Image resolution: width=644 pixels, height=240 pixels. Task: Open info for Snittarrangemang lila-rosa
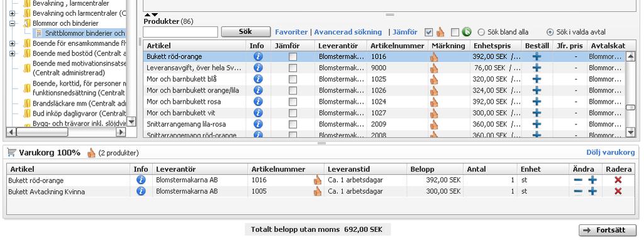tap(258, 124)
